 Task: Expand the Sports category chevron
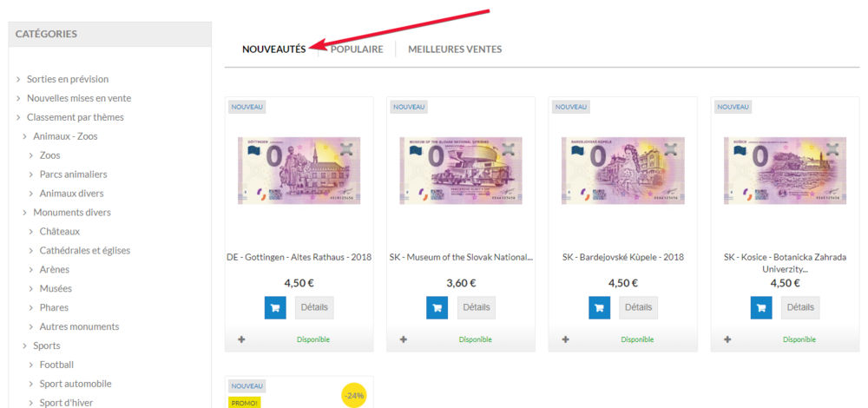point(25,346)
